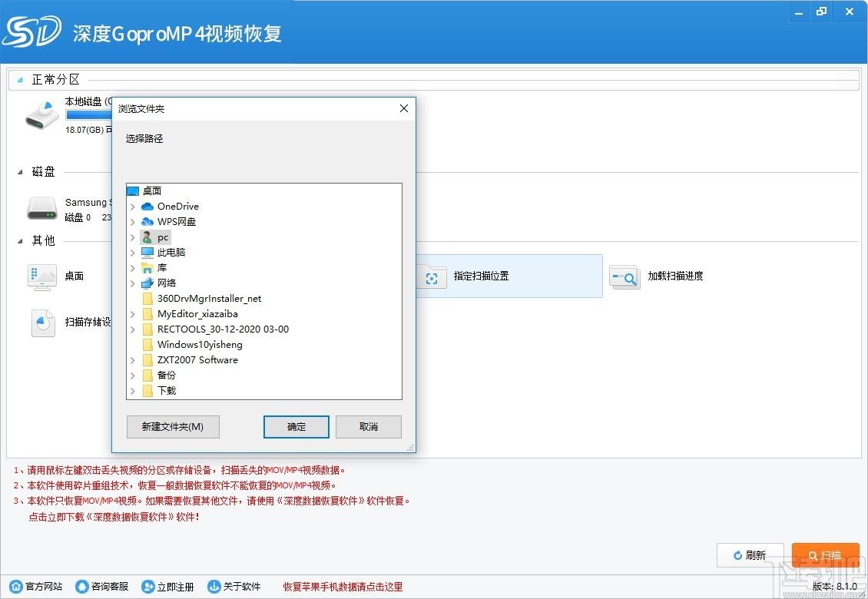Screen dimensions: 868x599
Task: Click the Windows10yisheng folder icon
Action: (x=147, y=345)
